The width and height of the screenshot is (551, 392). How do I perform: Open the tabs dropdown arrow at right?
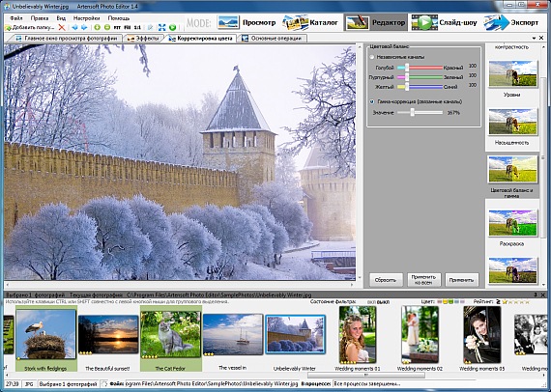[x=535, y=38]
